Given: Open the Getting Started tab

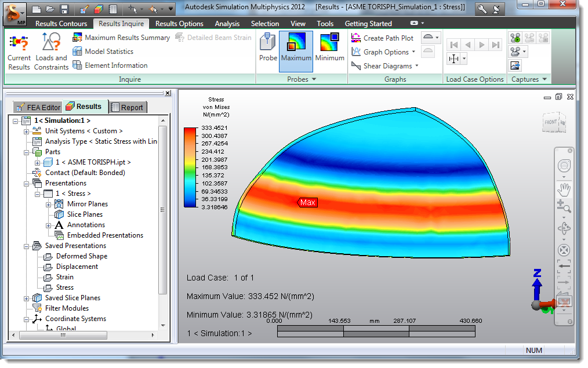Looking at the screenshot, I should pyautogui.click(x=368, y=23).
